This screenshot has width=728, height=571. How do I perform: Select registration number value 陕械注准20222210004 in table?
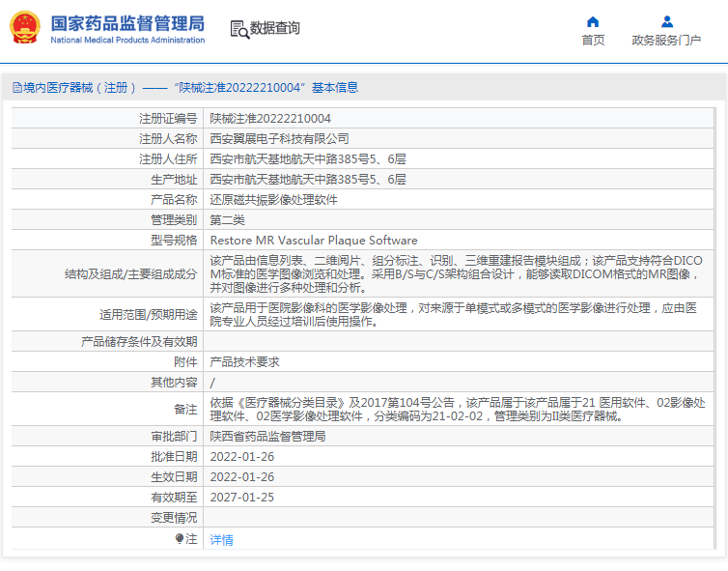270,119
